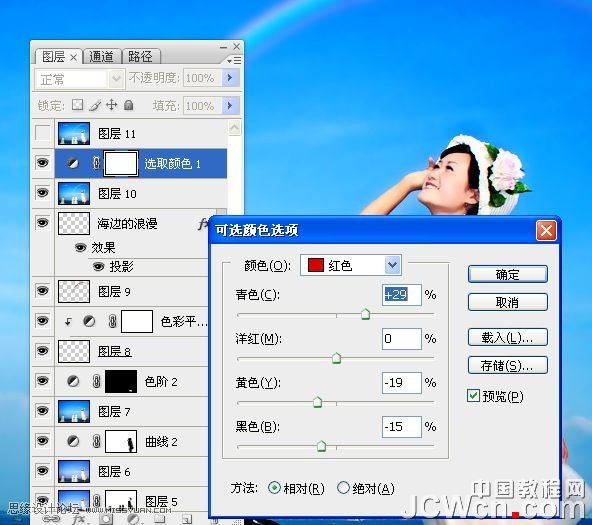The width and height of the screenshot is (592, 525).
Task: Show hidden layer 图层 11 via eye box
Action: [42, 133]
